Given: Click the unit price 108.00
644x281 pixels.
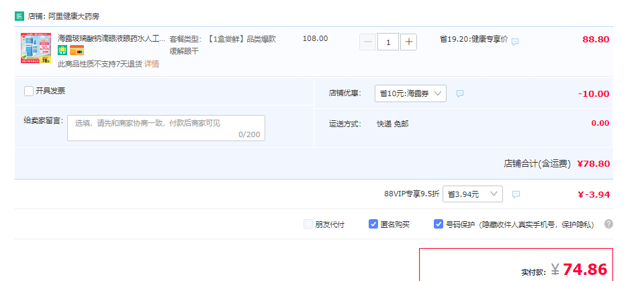Looking at the screenshot, I should (316, 39).
